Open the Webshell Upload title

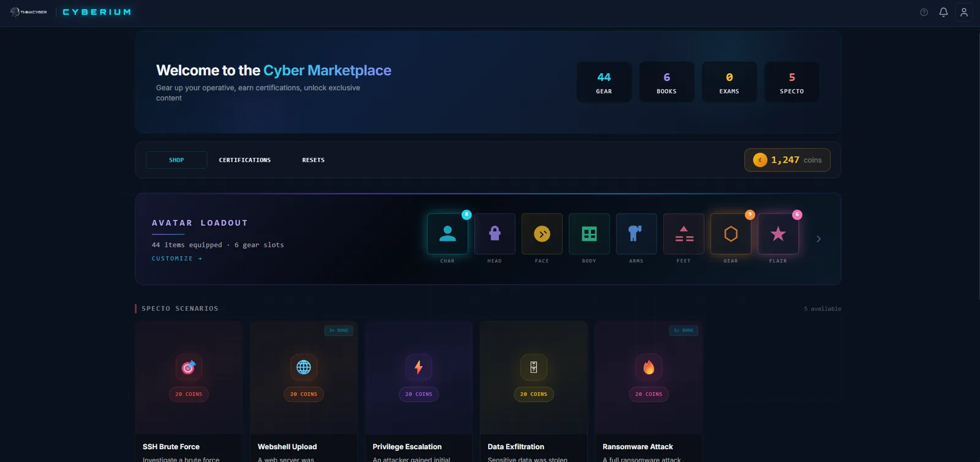point(287,447)
